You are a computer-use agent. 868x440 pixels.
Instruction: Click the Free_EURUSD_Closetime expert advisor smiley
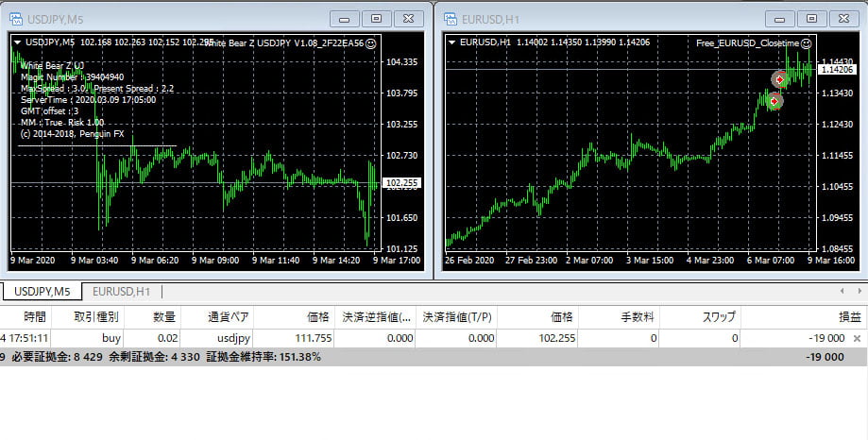(x=806, y=42)
